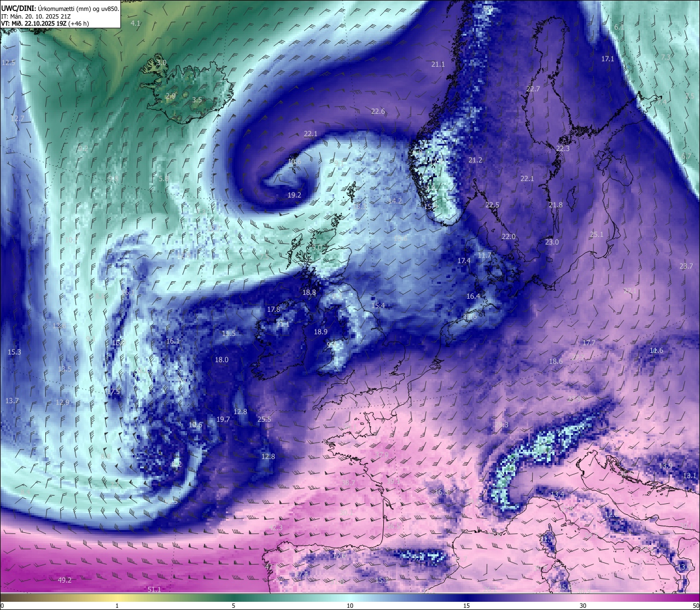Click the init time line "IT: Mán. 20. 10. 2025 21Z"
This screenshot has height=610, width=700.
pos(36,16)
